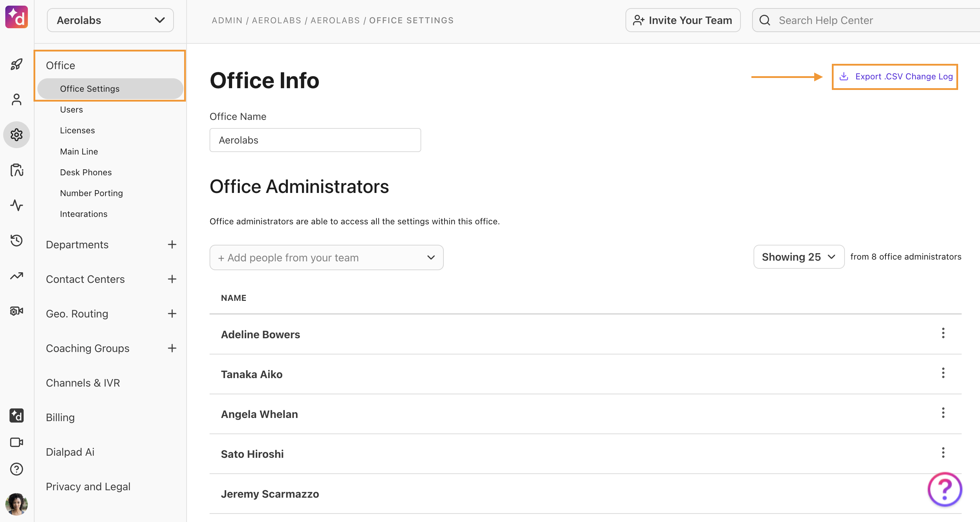
Task: Open the help question mark sidebar icon
Action: [16, 469]
